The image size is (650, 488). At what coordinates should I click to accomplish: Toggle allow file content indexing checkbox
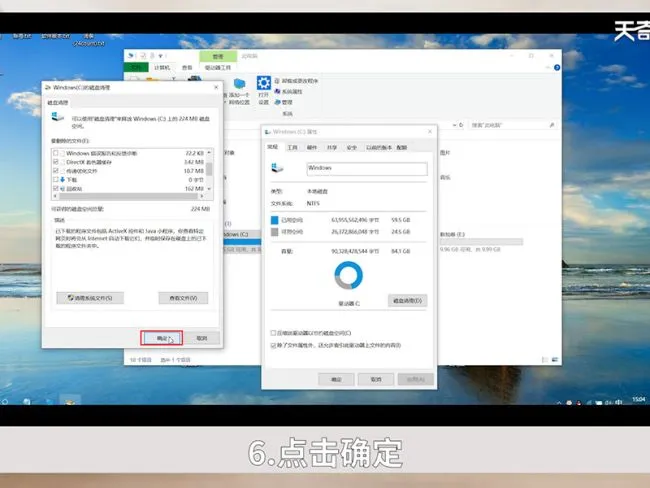[273, 345]
